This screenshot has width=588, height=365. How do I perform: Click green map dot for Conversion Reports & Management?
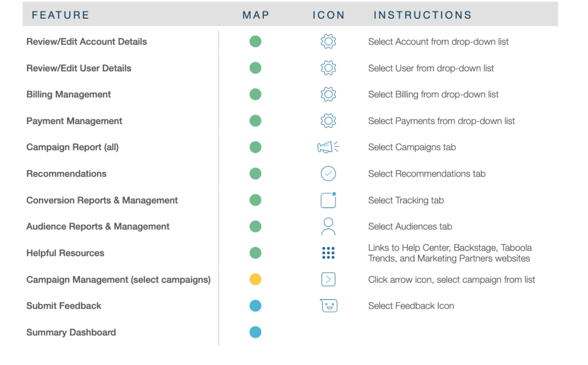255,200
